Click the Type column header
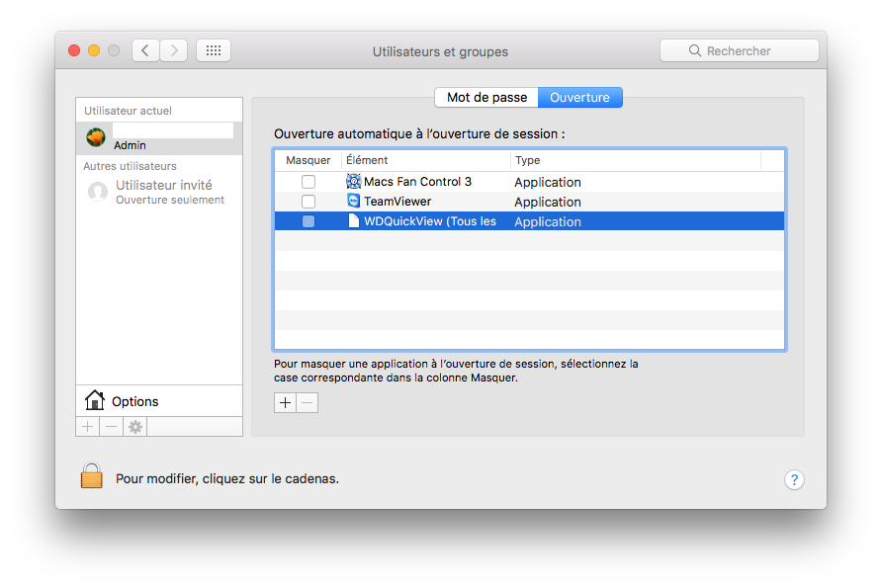The image size is (882, 588). point(636,160)
